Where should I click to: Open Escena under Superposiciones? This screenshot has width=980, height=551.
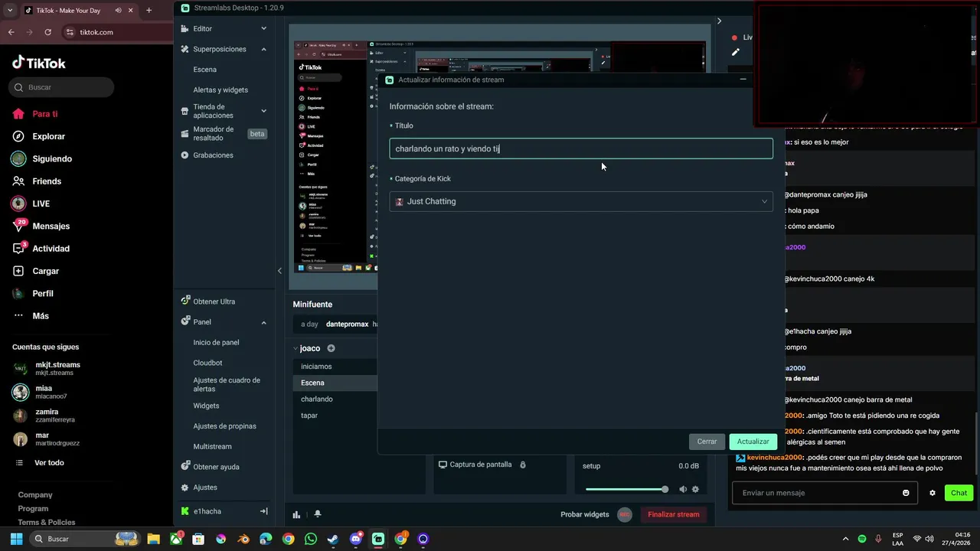204,70
